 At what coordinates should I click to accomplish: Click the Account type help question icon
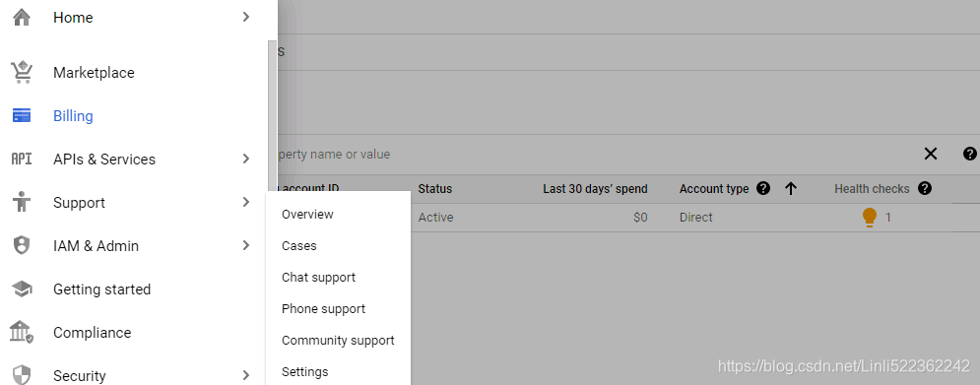(763, 188)
